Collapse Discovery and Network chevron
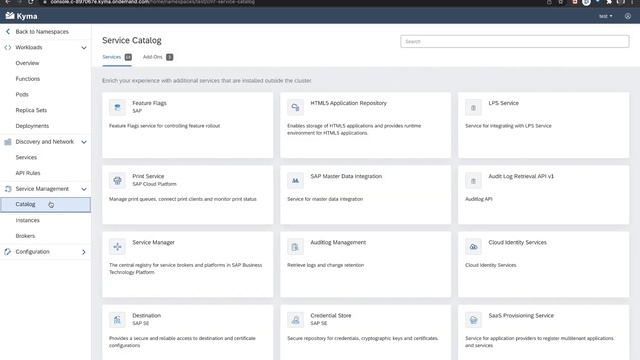The height and width of the screenshot is (360, 640). click(84, 142)
